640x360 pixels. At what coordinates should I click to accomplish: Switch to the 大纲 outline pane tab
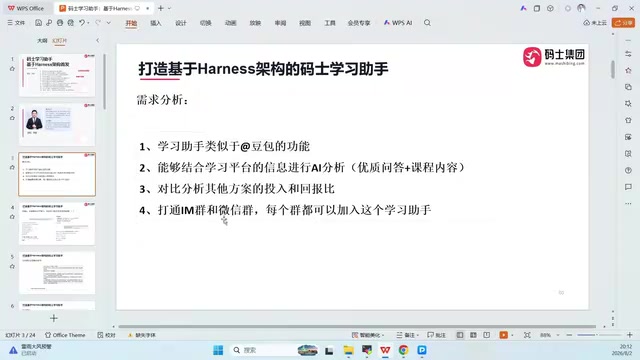pyautogui.click(x=42, y=40)
